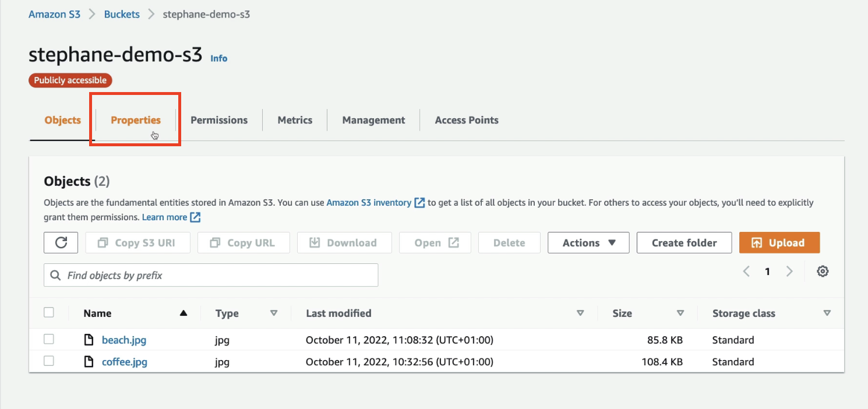The image size is (868, 409).
Task: Click Standard storage class for beach.jpg
Action: pos(733,340)
